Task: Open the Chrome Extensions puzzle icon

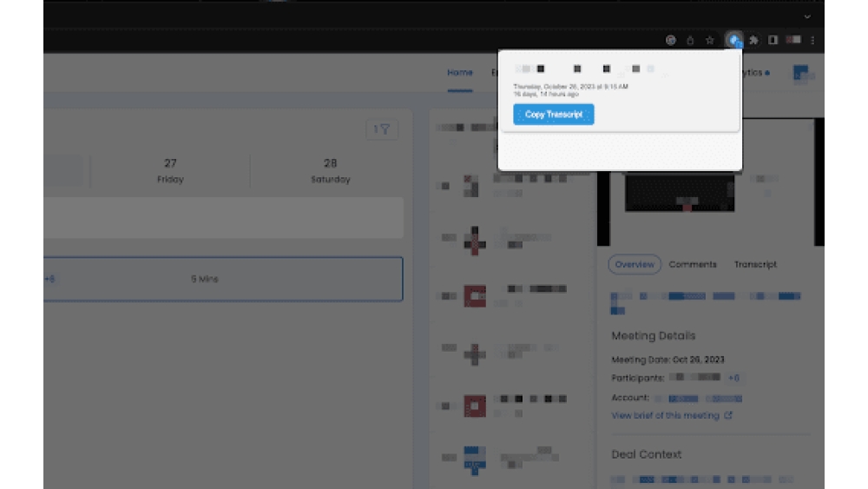Action: 753,40
